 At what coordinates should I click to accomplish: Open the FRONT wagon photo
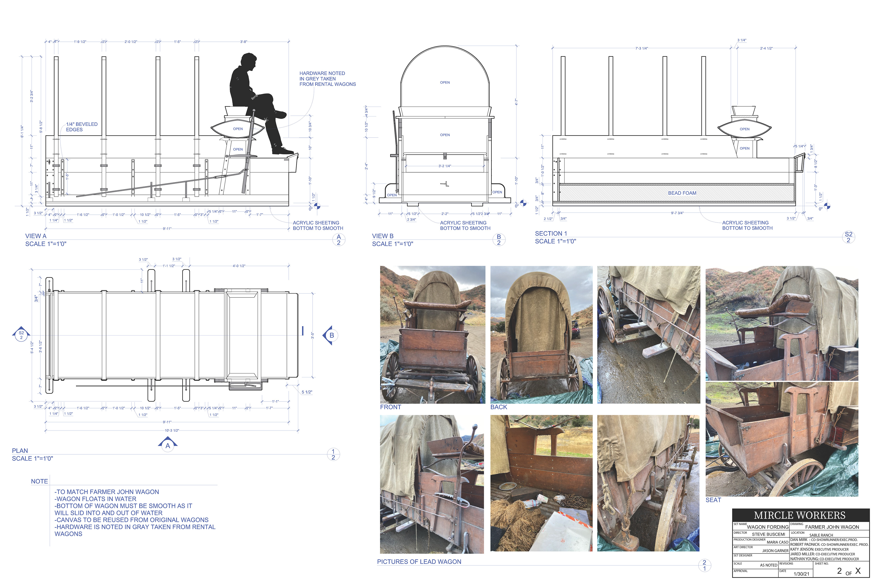click(432, 334)
